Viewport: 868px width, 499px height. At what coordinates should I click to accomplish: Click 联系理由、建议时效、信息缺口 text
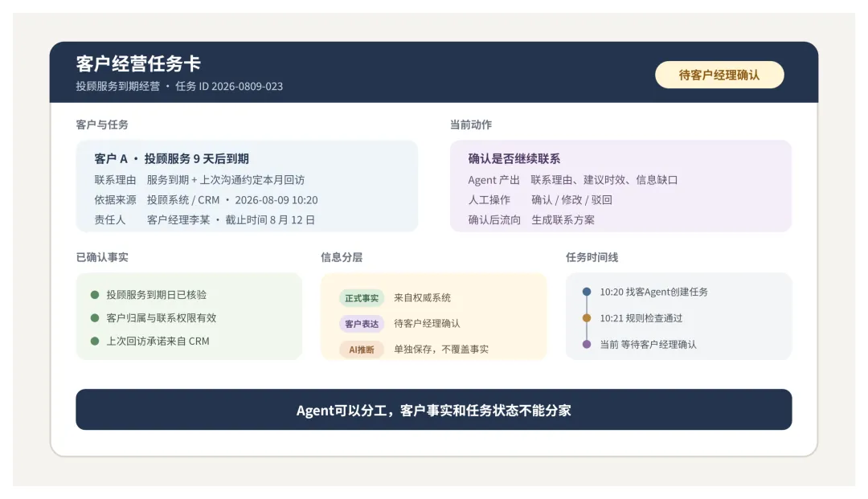[x=604, y=180]
